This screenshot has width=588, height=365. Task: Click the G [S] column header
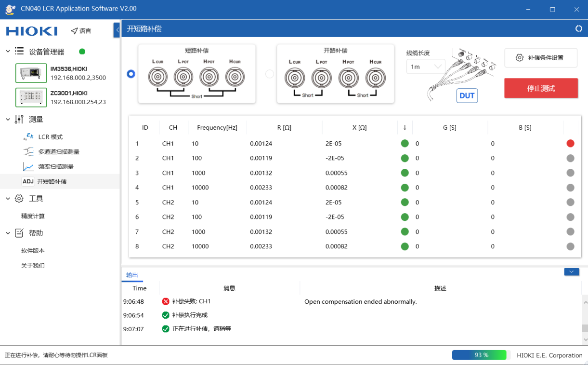[450, 127]
